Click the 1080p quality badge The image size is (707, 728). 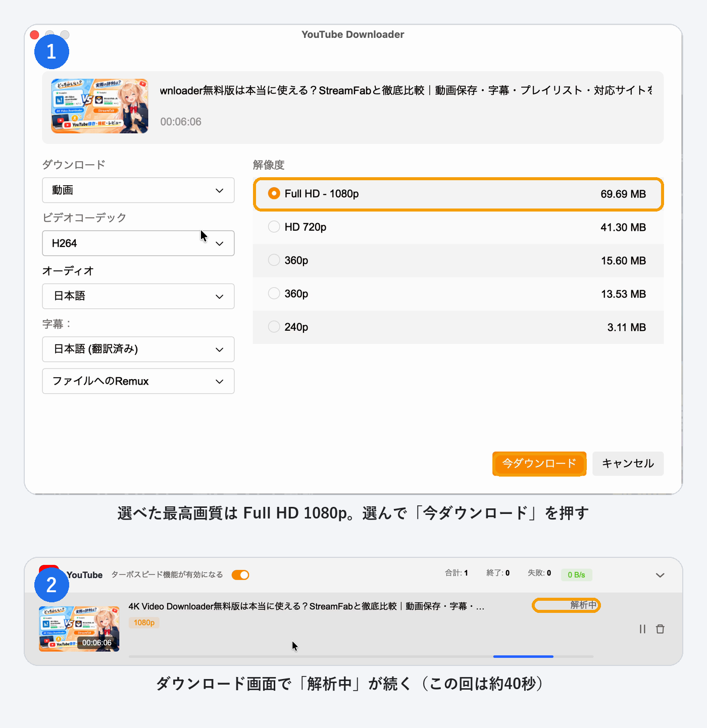click(x=144, y=622)
